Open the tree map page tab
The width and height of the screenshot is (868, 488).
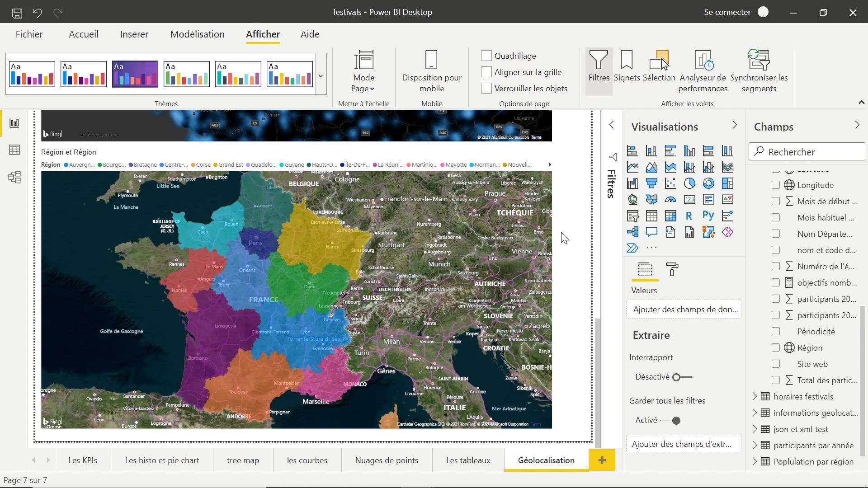(243, 460)
